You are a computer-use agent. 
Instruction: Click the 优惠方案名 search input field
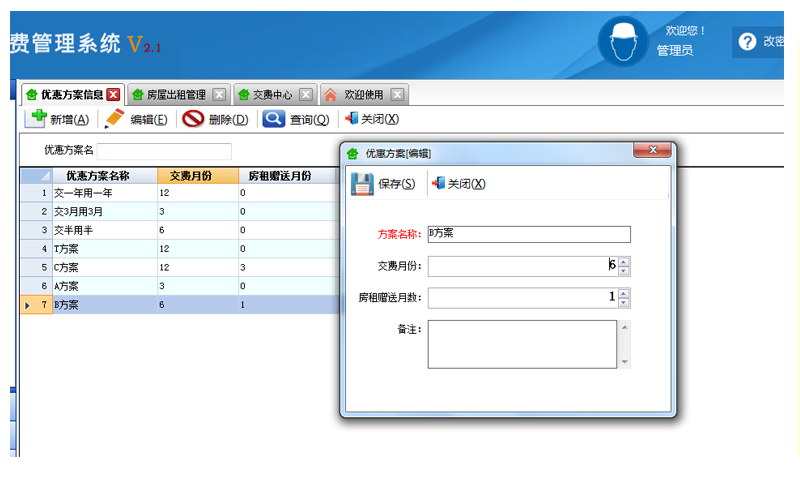(x=164, y=151)
